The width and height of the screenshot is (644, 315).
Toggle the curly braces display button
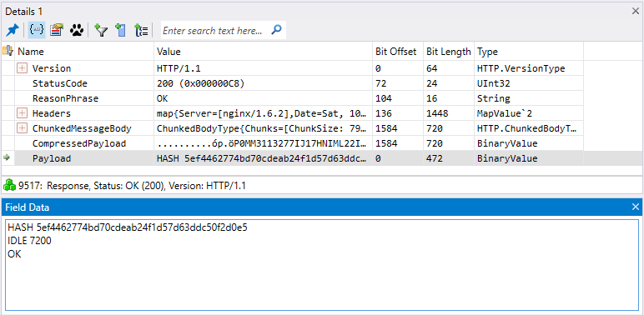[37, 30]
